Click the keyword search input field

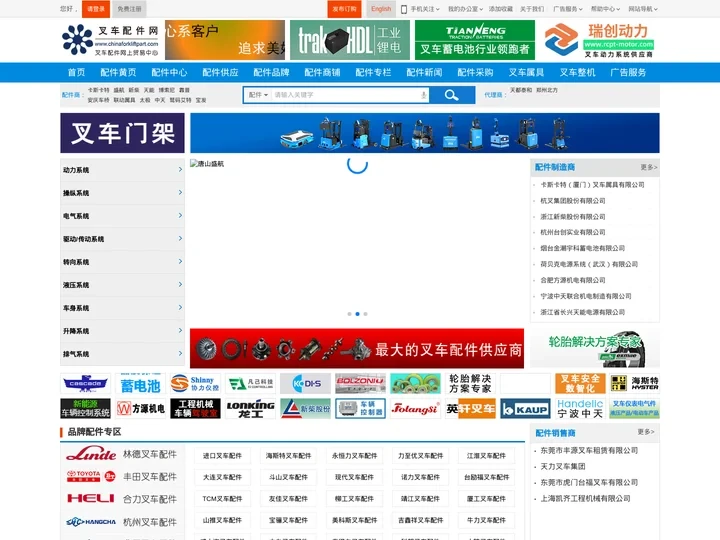[x=346, y=95]
